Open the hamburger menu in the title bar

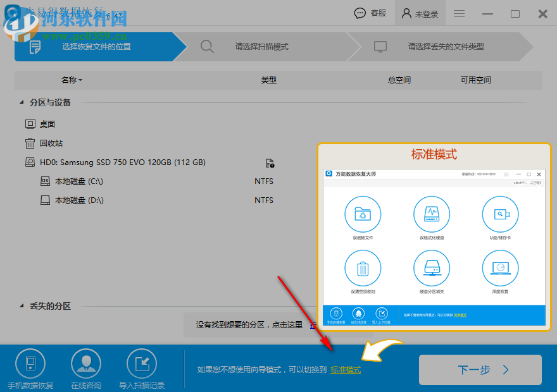click(x=458, y=13)
